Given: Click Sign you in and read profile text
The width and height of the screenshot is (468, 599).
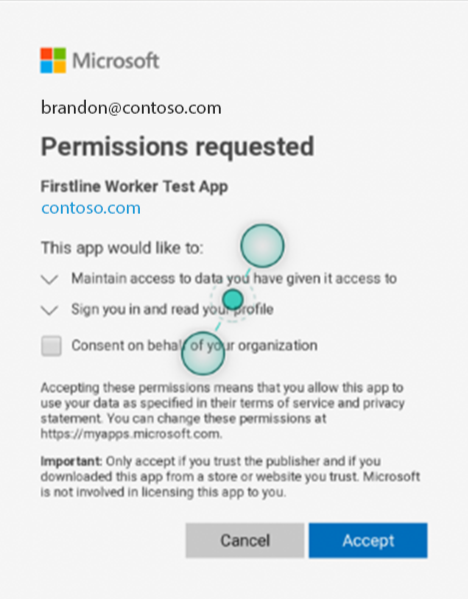Looking at the screenshot, I should click(x=172, y=309).
